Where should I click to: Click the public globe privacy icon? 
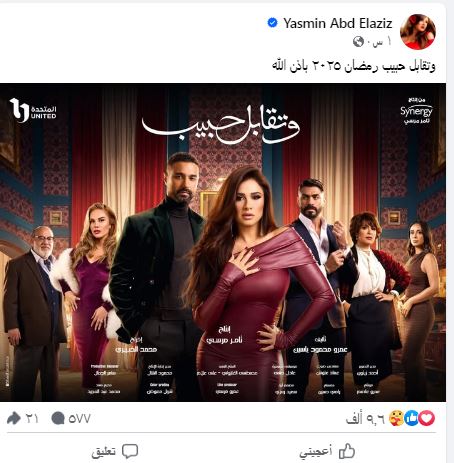pyautogui.click(x=358, y=42)
